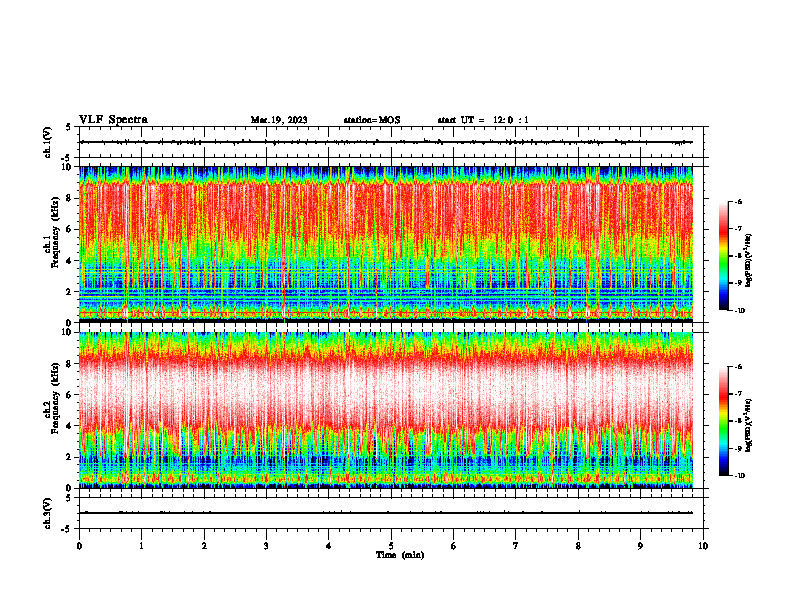Click the "-7" label on ch.2 color scale
This screenshot has height=612, width=792.
(738, 394)
